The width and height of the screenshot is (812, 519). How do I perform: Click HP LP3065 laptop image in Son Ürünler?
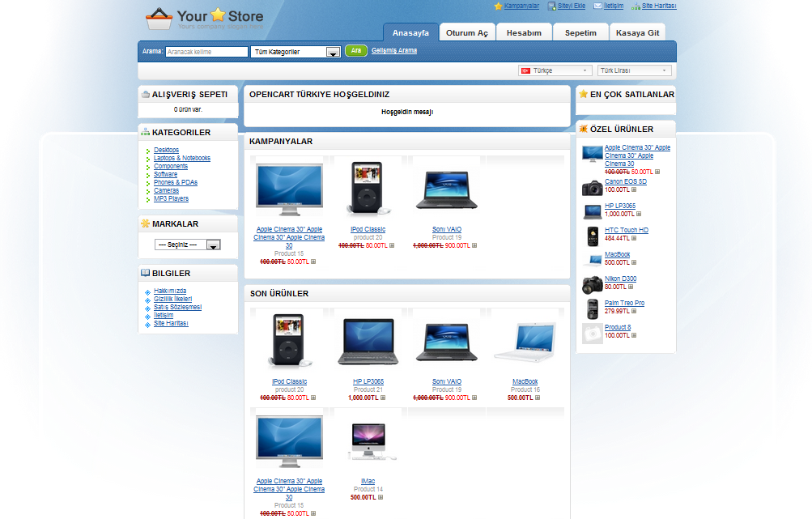[368, 342]
